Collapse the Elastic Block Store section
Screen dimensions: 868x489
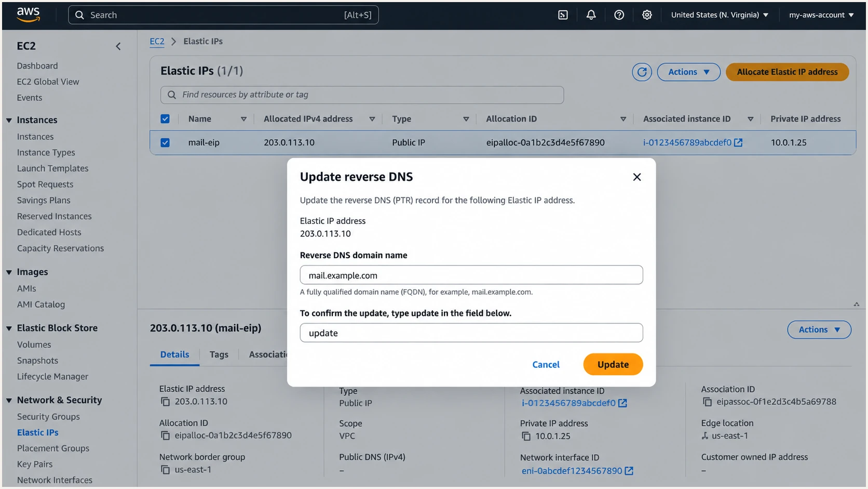pyautogui.click(x=9, y=328)
